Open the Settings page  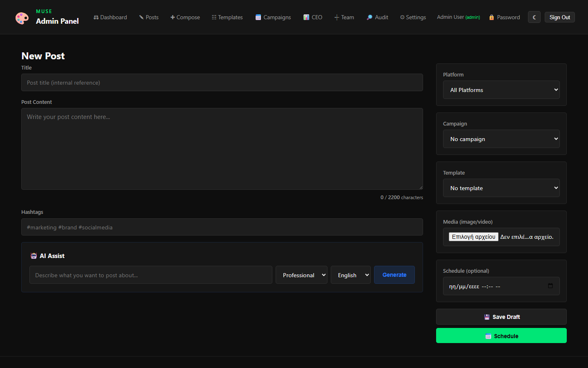pos(413,17)
